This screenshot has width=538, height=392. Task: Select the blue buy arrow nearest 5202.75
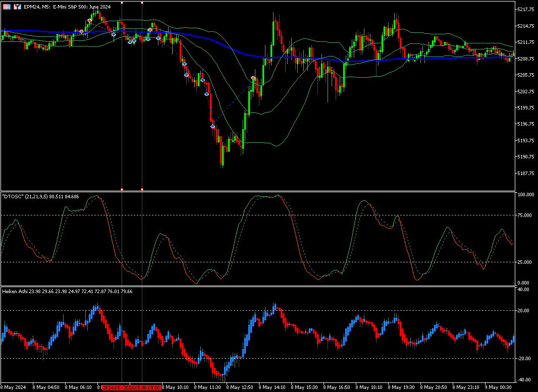click(x=206, y=94)
